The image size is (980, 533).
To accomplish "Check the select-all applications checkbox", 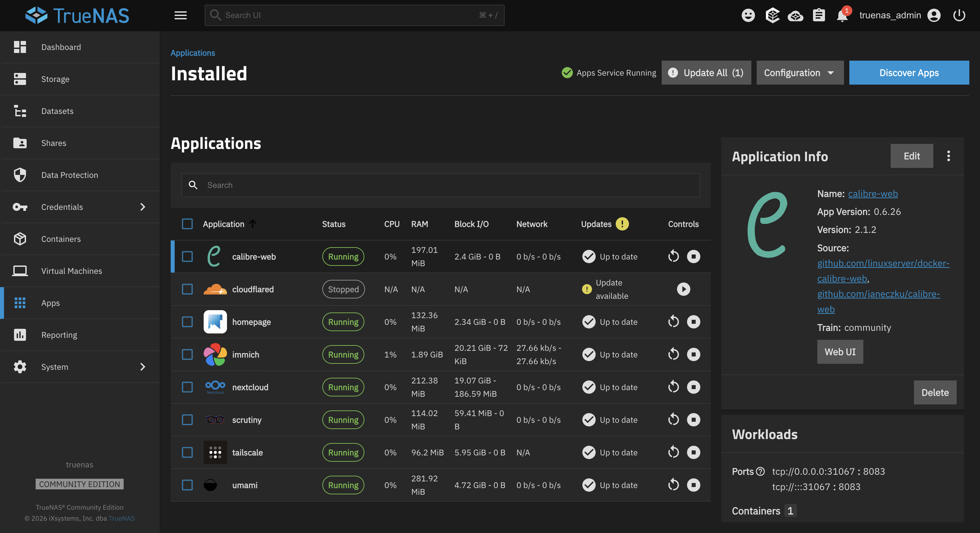I will (187, 224).
